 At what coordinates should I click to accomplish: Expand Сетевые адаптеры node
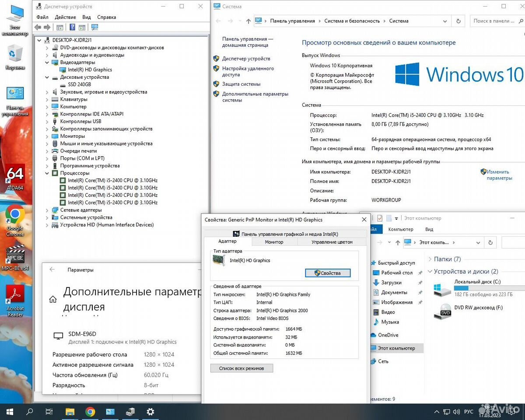coord(47,210)
